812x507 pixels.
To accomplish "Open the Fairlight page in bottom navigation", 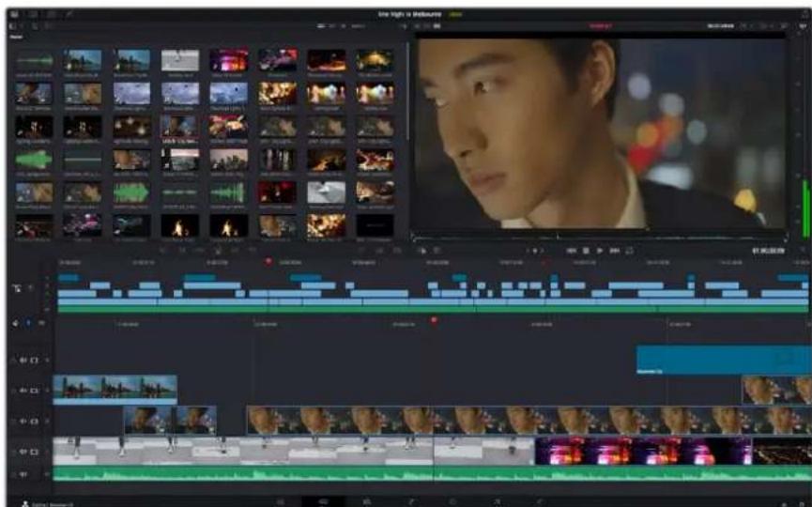I will [497, 501].
